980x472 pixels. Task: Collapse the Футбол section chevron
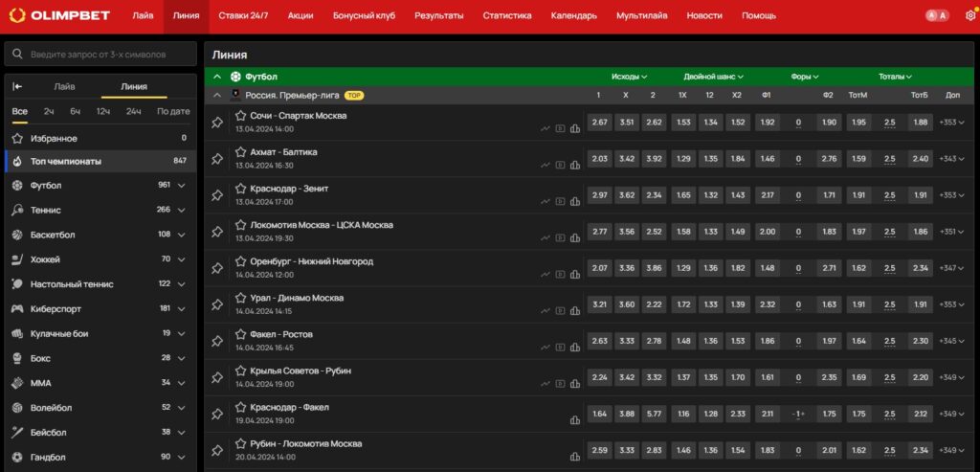tap(217, 77)
